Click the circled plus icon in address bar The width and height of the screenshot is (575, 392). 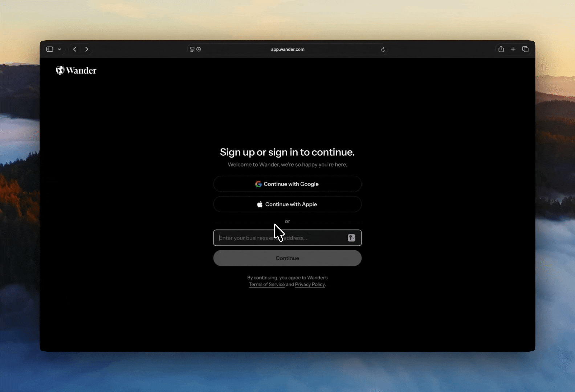tap(199, 49)
